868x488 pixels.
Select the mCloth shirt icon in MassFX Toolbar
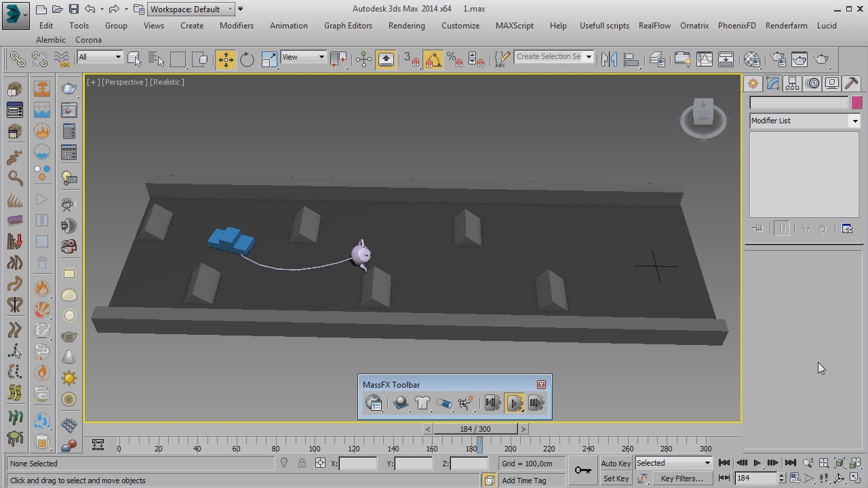click(422, 403)
